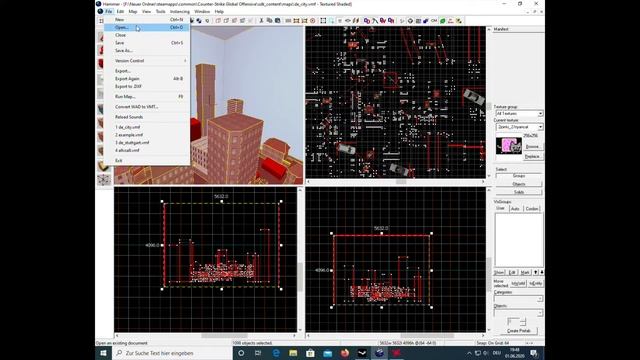Choose Run Map... from File menu
Screen dimensions: 640x360
point(147,97)
